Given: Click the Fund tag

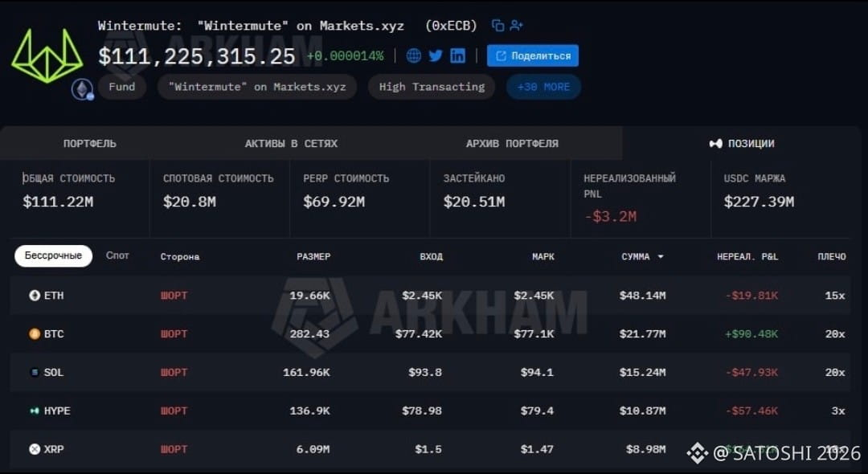Looking at the screenshot, I should pyautogui.click(x=122, y=87).
